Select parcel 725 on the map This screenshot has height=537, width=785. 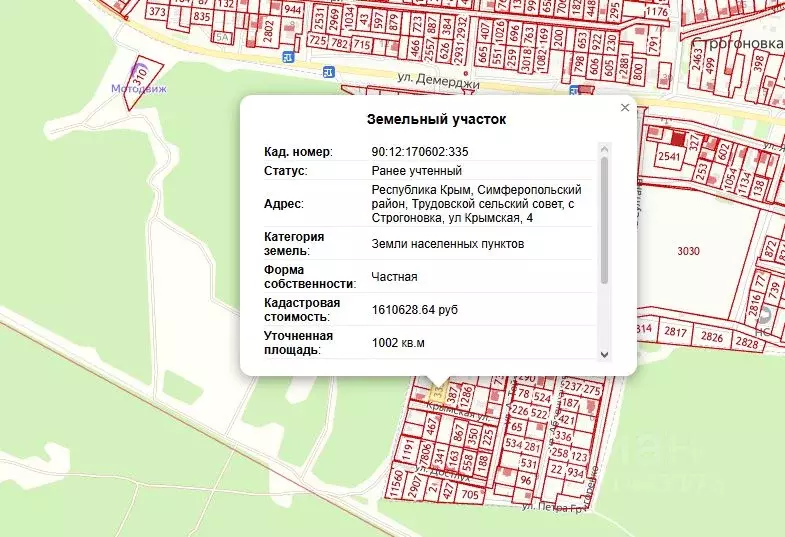point(318,40)
